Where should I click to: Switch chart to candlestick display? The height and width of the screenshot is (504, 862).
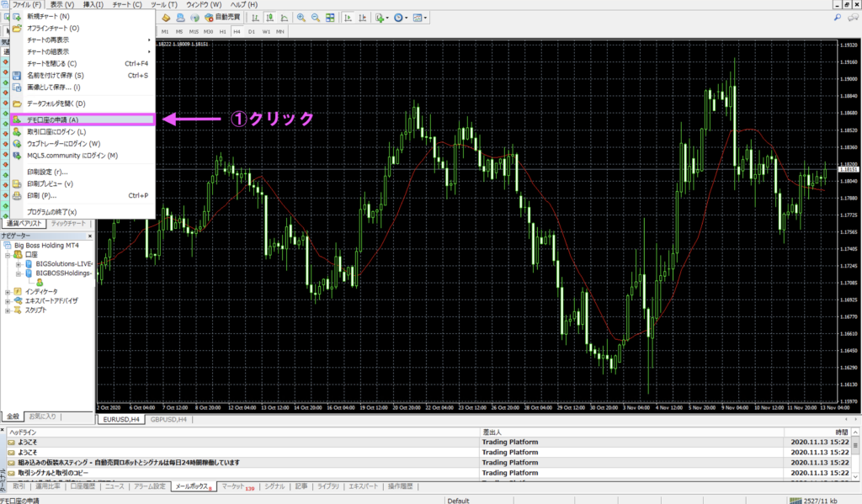[269, 18]
